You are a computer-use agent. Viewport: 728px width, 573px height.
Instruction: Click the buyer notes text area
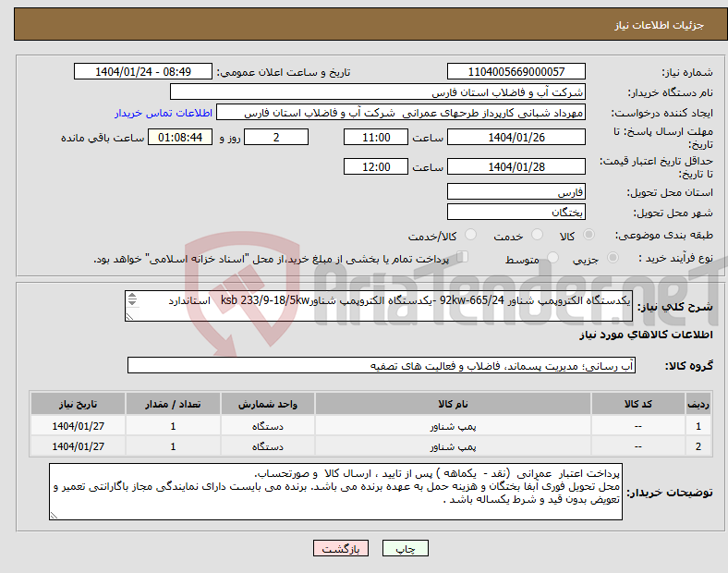coord(335,492)
